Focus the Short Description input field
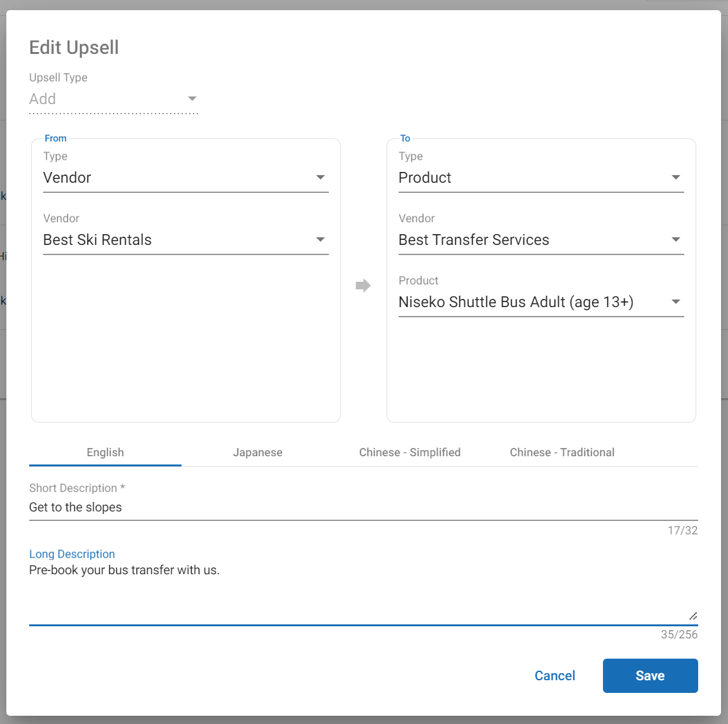The height and width of the screenshot is (724, 728). click(363, 508)
